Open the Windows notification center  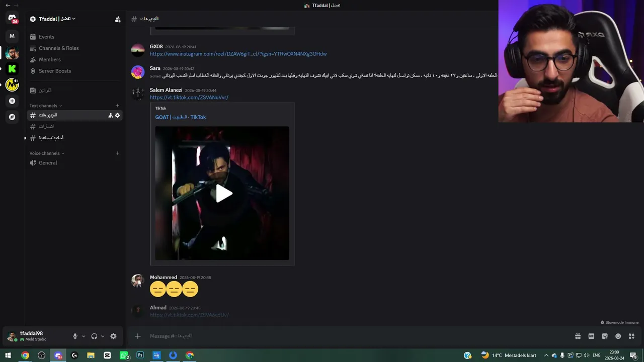[634, 355]
